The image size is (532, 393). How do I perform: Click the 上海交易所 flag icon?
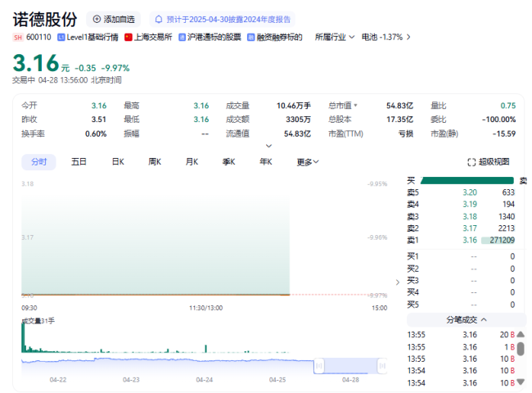tap(128, 37)
